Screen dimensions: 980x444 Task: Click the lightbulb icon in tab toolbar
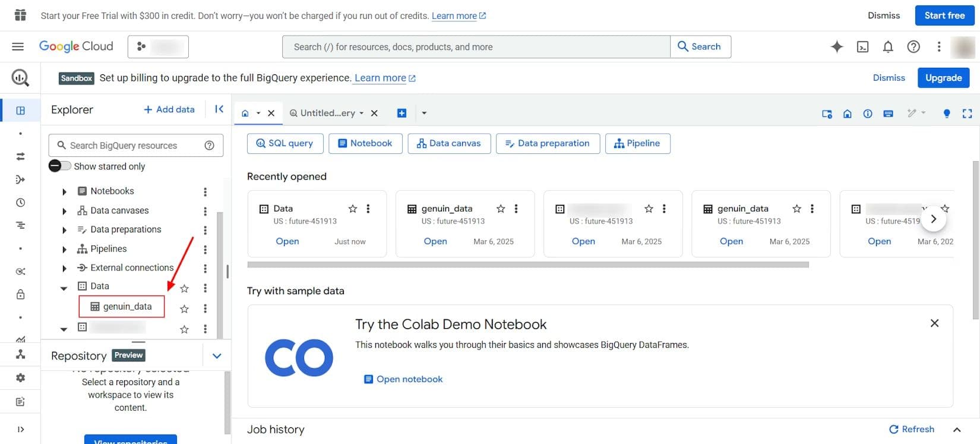click(x=947, y=114)
